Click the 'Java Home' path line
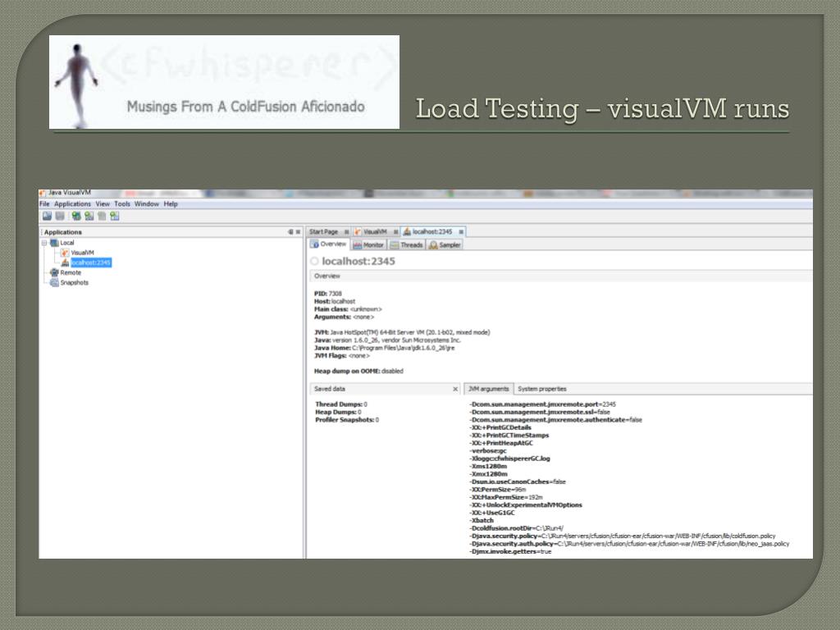The height and width of the screenshot is (630, 840). (384, 348)
